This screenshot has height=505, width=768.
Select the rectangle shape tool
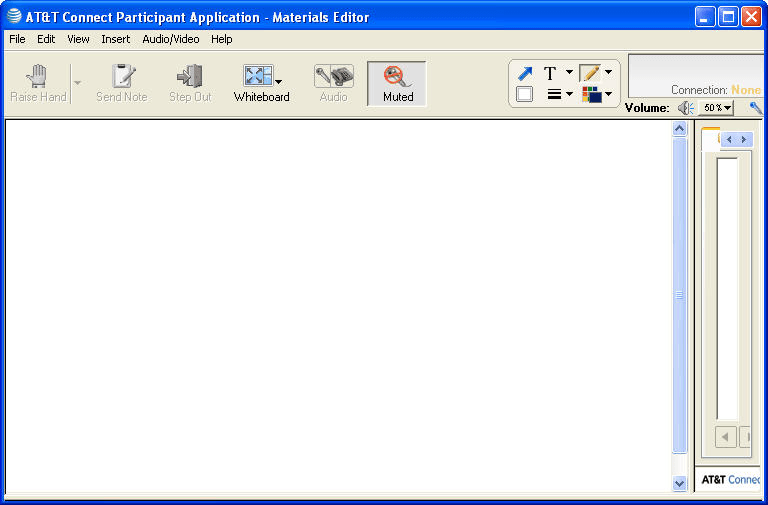525,95
